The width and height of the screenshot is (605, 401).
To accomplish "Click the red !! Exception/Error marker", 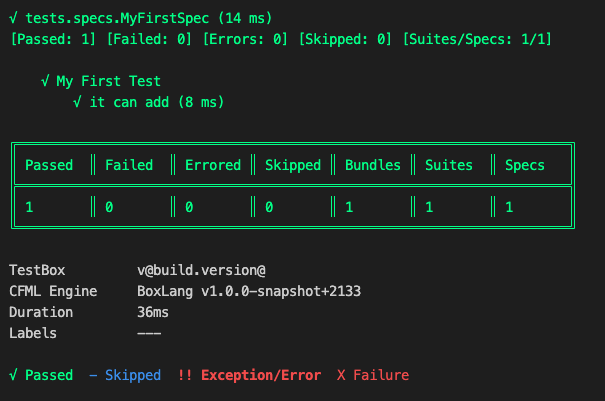I will click(185, 375).
